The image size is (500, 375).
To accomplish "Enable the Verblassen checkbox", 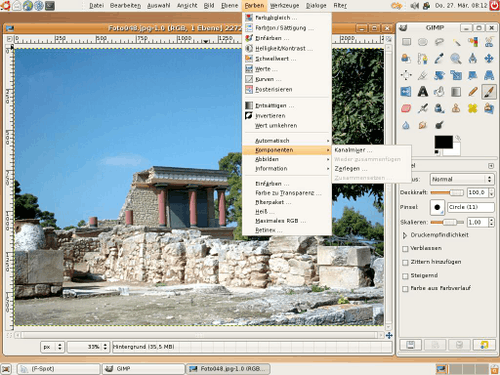I will point(405,249).
